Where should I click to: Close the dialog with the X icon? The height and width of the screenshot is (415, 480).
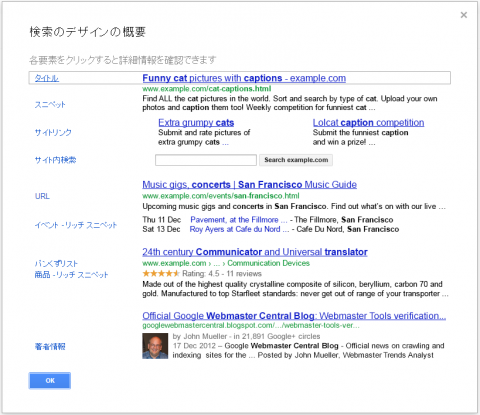[x=464, y=15]
